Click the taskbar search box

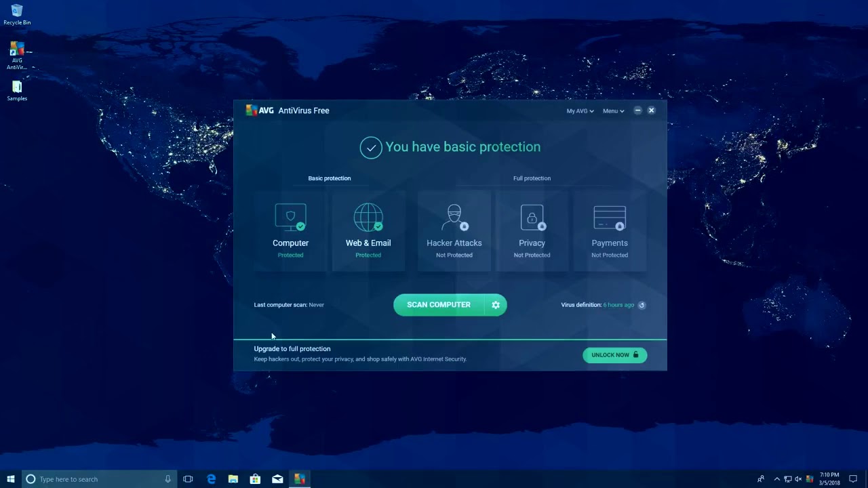click(x=100, y=479)
